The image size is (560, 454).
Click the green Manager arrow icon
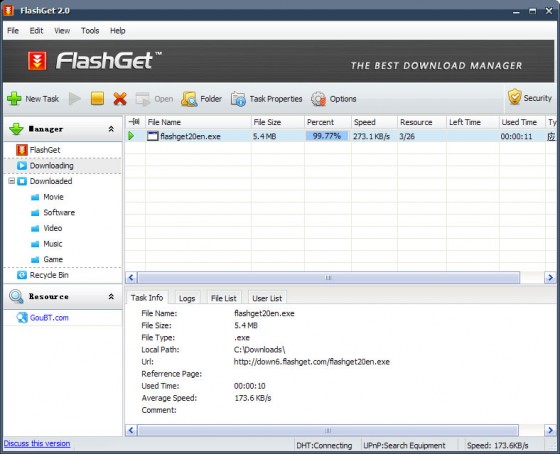[16, 129]
